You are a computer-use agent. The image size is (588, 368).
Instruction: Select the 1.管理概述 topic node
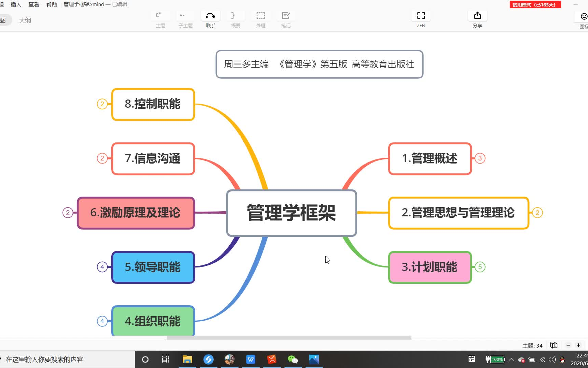click(430, 158)
